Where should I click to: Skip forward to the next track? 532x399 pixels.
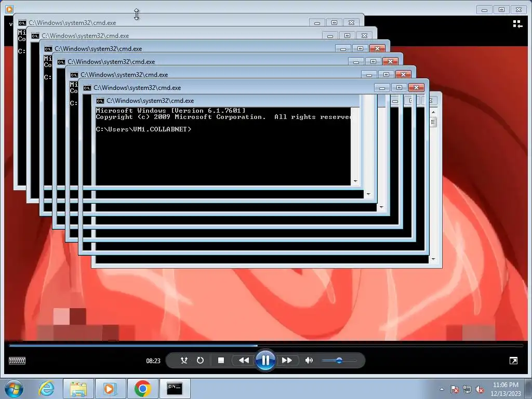287,361
